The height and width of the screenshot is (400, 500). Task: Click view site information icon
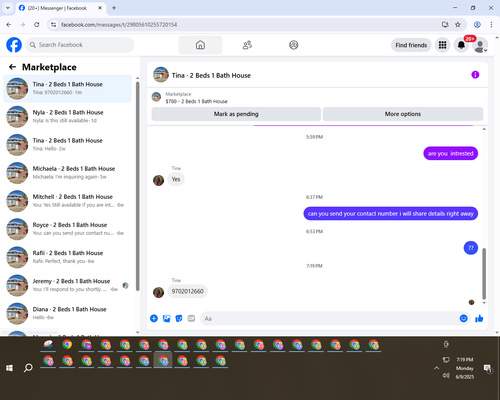coord(53,24)
